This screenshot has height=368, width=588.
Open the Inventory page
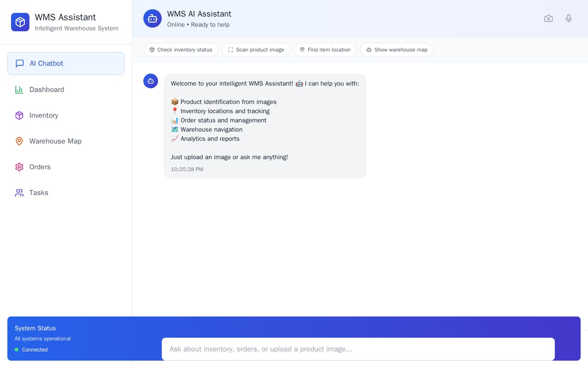tap(66, 115)
